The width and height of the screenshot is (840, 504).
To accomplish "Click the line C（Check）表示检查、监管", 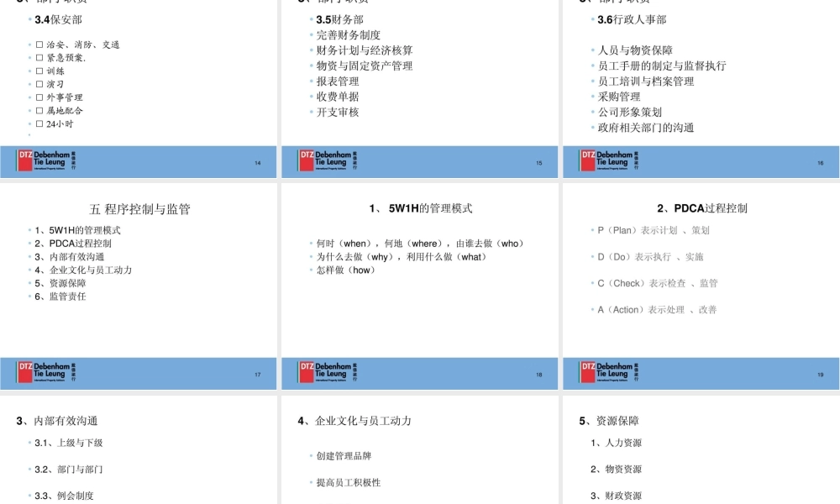I will (x=658, y=283).
